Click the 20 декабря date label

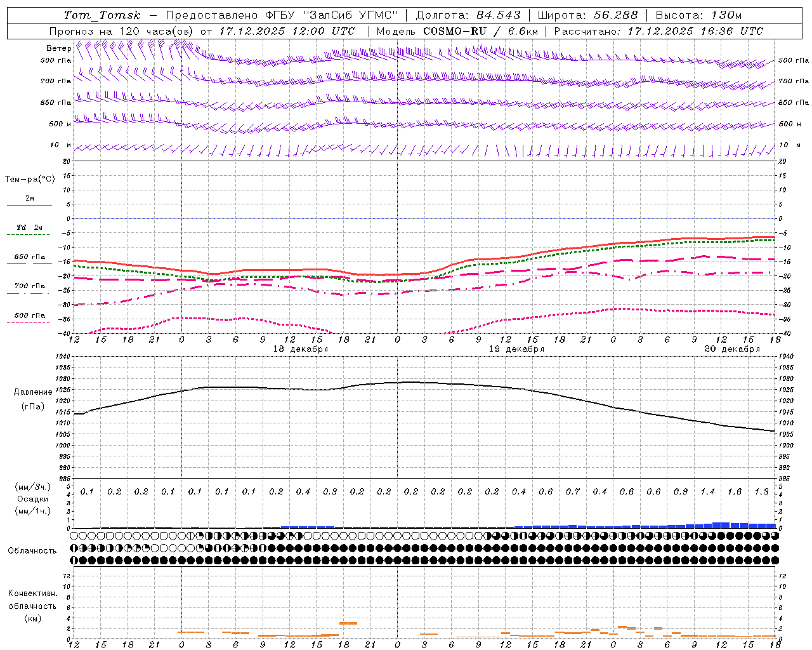click(x=732, y=349)
